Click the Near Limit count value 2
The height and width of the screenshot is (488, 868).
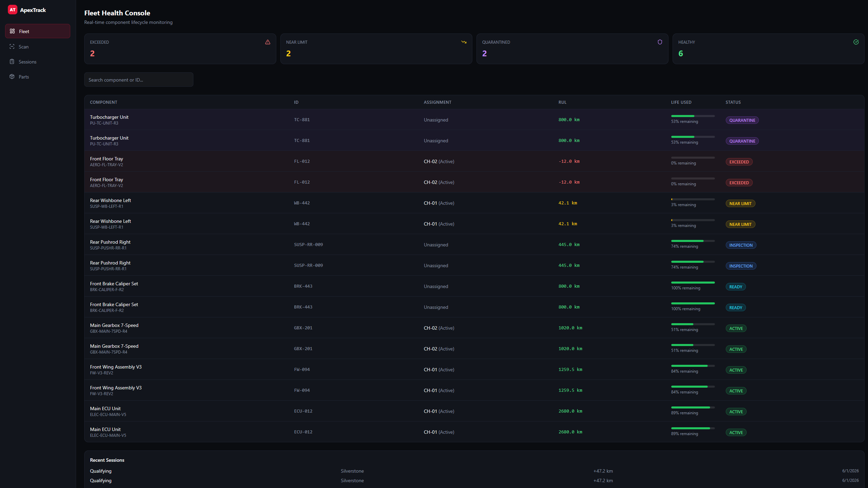click(x=289, y=54)
